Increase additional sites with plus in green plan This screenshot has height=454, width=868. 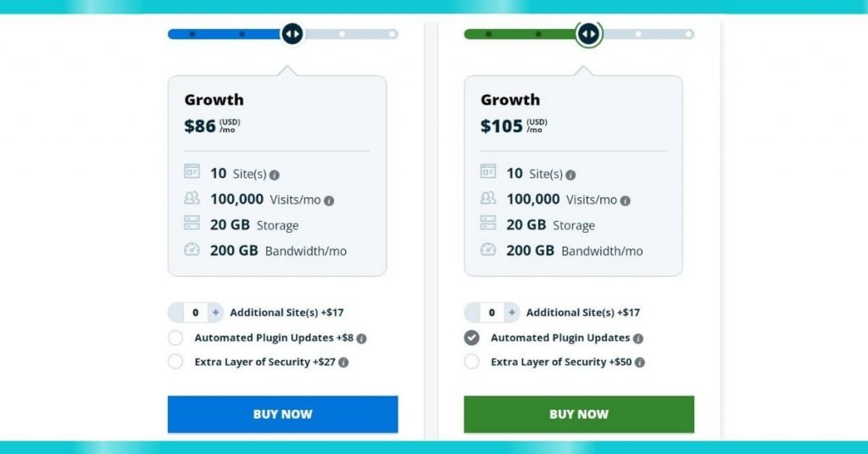(511, 313)
